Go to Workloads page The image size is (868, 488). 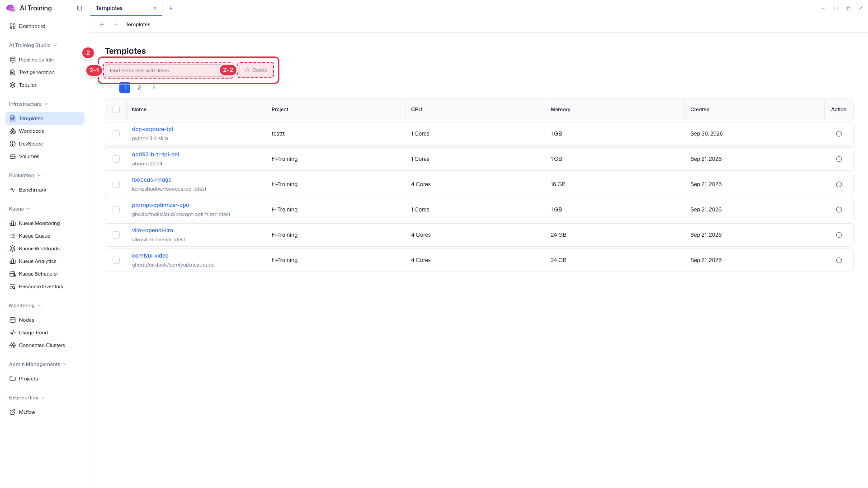pyautogui.click(x=45, y=131)
